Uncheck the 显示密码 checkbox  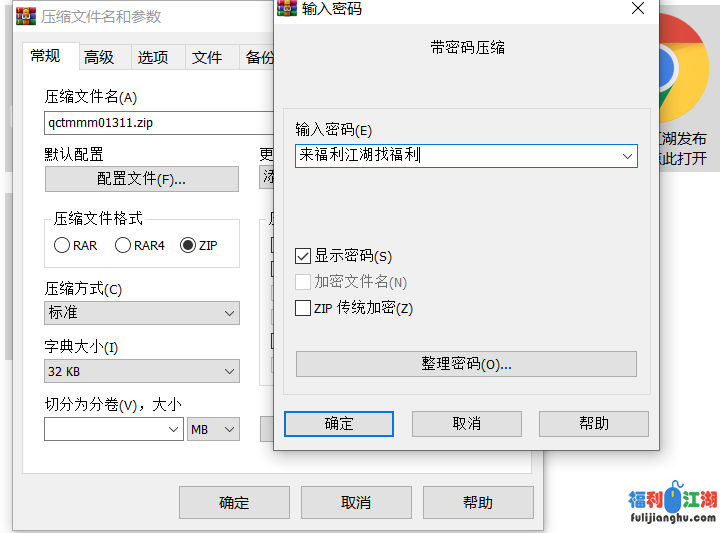[304, 256]
